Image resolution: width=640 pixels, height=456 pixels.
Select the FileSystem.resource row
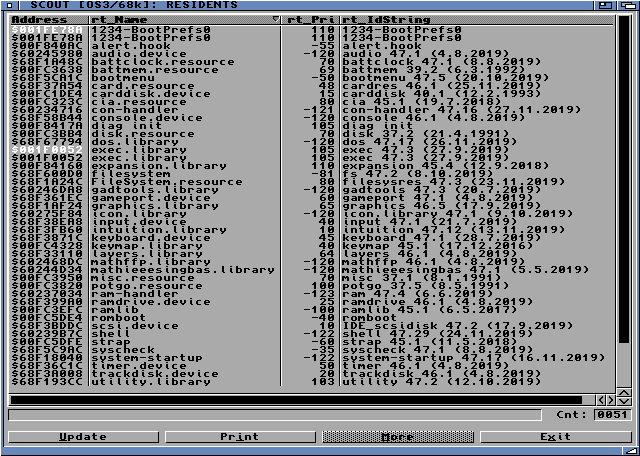tap(311, 182)
